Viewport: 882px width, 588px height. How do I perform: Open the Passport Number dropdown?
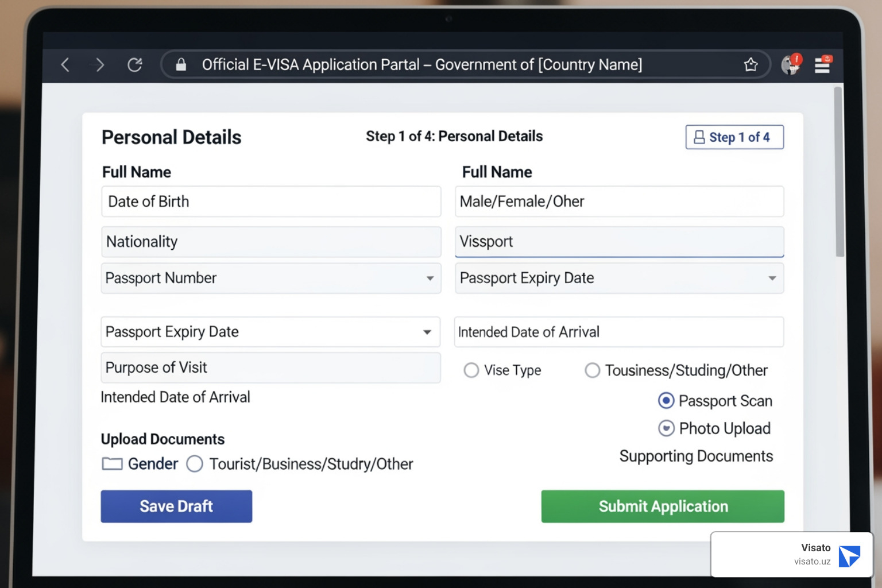tap(431, 278)
